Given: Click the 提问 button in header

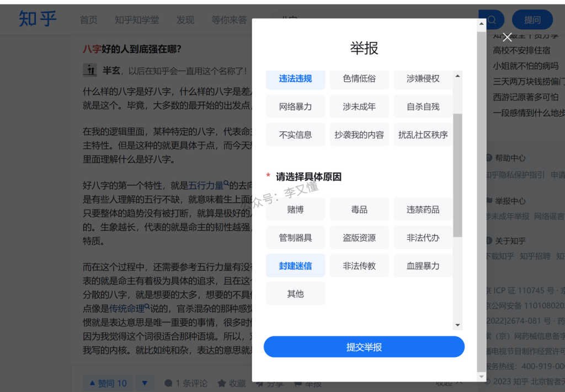Looking at the screenshot, I should tap(532, 20).
